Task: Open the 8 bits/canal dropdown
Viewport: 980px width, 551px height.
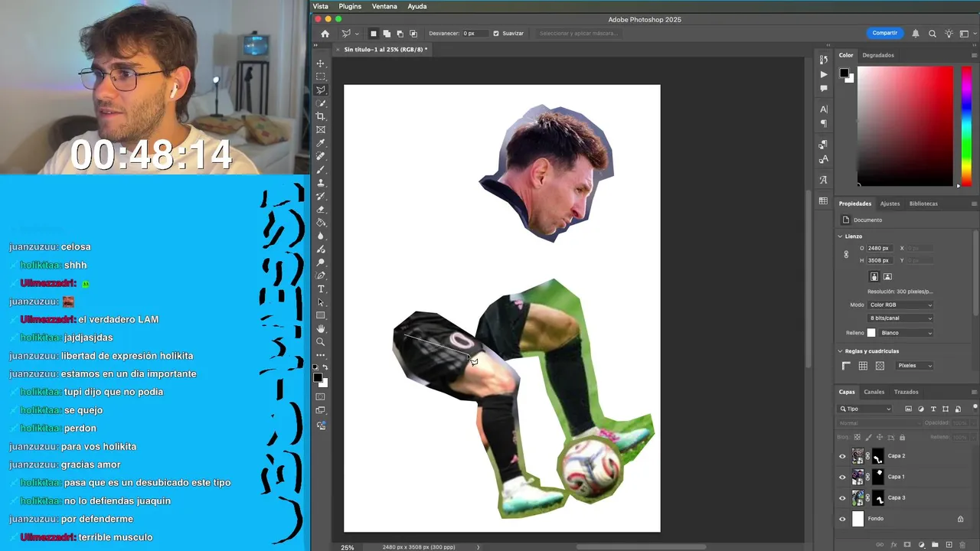Action: coord(900,318)
